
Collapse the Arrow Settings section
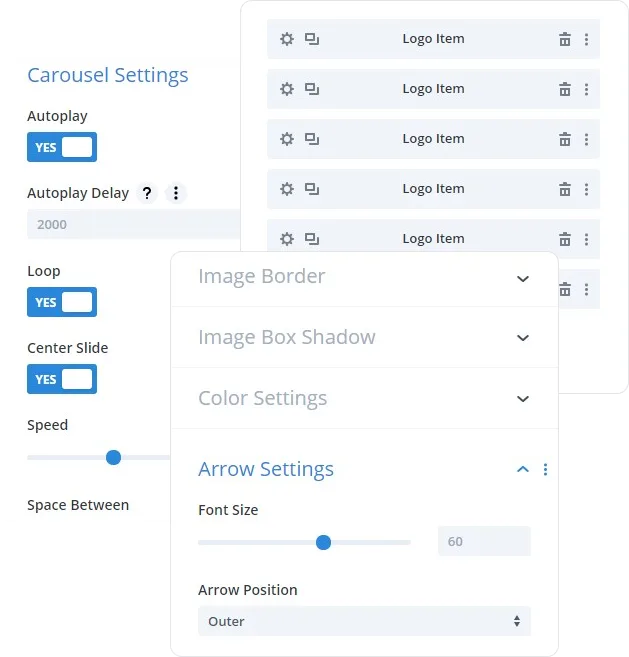click(522, 469)
